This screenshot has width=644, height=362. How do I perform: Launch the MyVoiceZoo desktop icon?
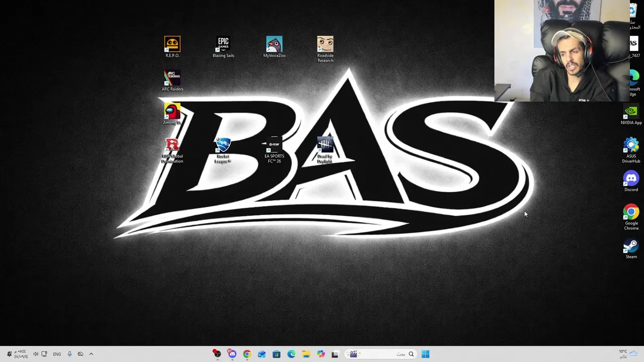coord(274,47)
